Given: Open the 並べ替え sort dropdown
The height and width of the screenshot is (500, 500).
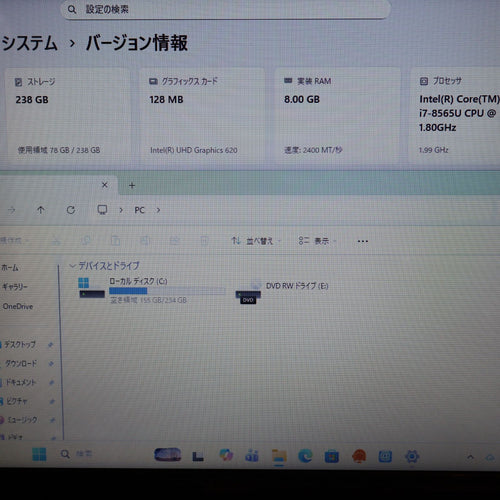Looking at the screenshot, I should pyautogui.click(x=256, y=241).
